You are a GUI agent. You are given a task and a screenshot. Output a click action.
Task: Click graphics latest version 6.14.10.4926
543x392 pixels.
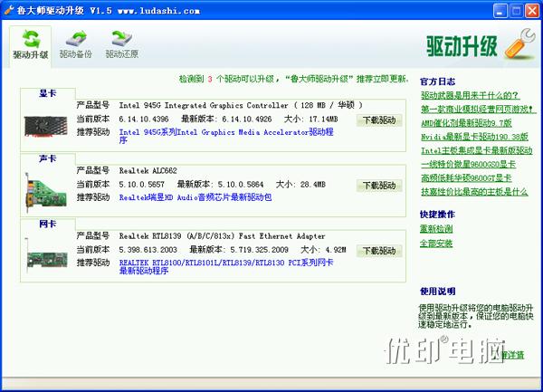(247, 120)
